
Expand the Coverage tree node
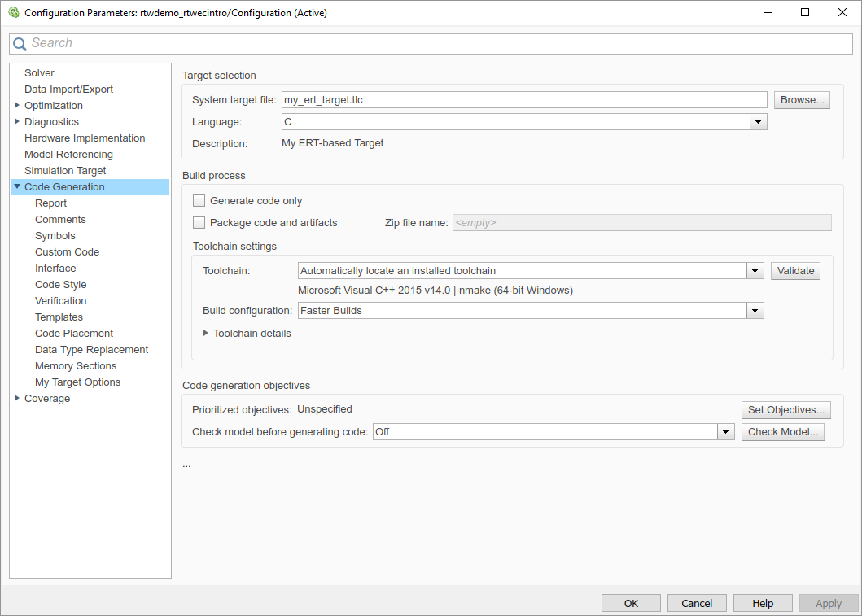(x=17, y=398)
